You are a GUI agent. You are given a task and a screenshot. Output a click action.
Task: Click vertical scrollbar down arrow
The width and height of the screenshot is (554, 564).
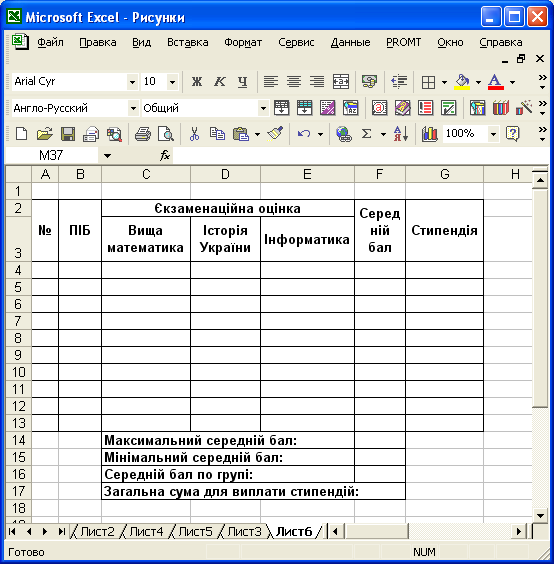click(540, 515)
